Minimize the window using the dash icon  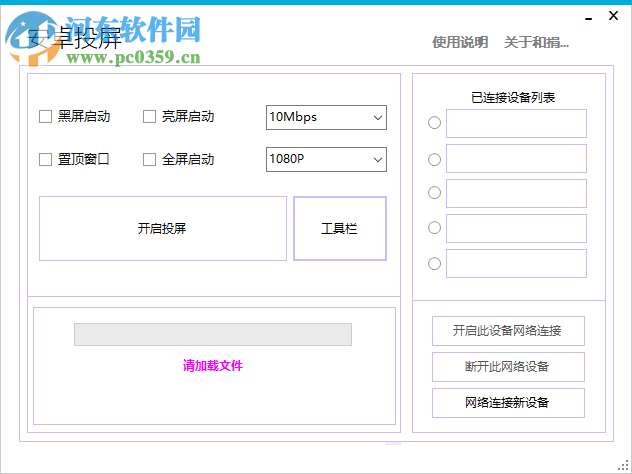click(x=588, y=19)
